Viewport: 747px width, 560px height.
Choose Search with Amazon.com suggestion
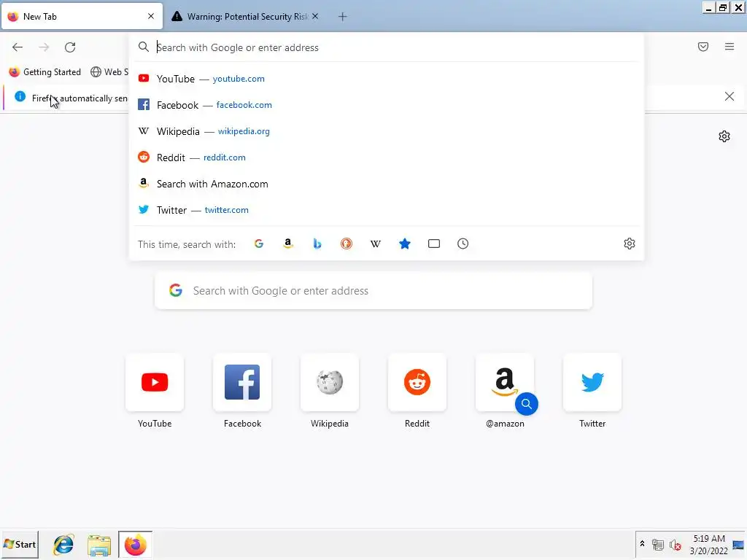(387, 184)
